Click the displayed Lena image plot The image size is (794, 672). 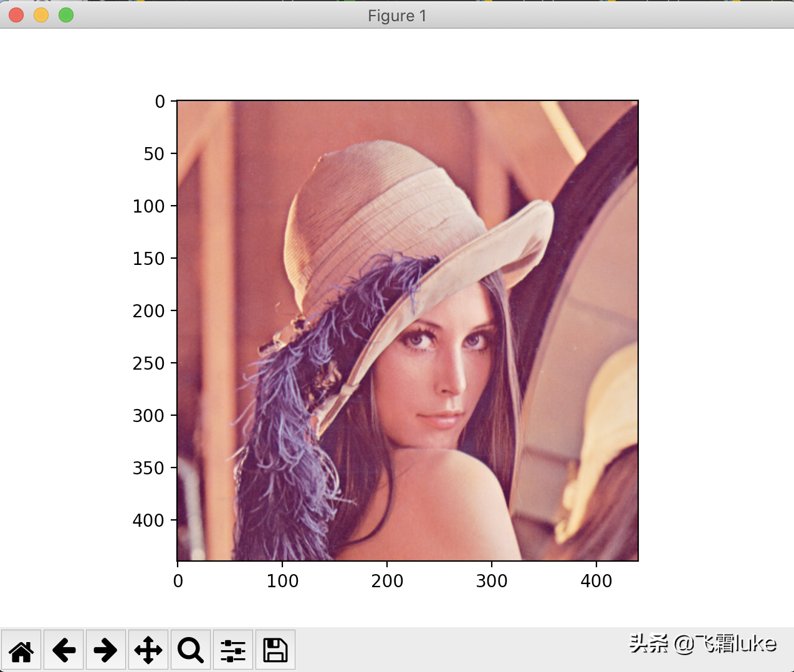click(x=408, y=330)
